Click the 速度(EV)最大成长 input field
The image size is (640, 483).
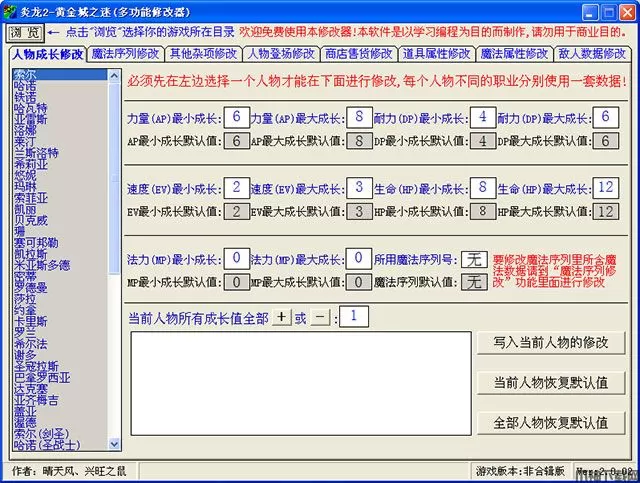coord(359,188)
